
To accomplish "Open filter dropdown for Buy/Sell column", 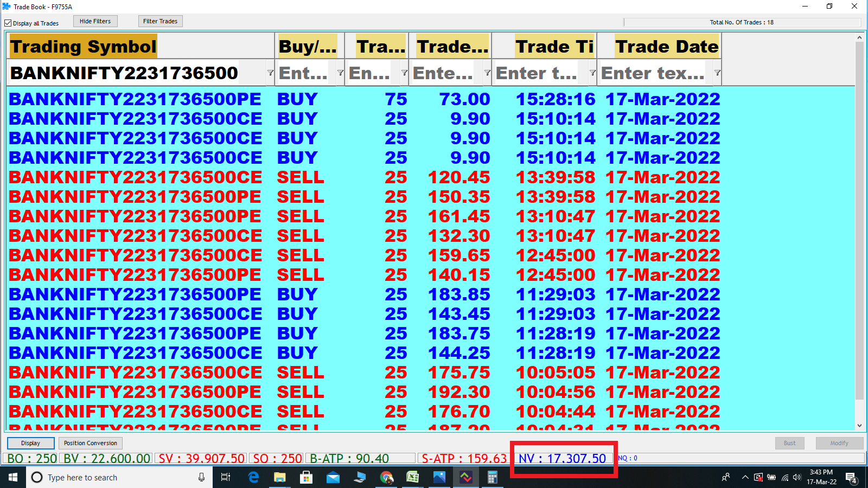I will click(340, 73).
